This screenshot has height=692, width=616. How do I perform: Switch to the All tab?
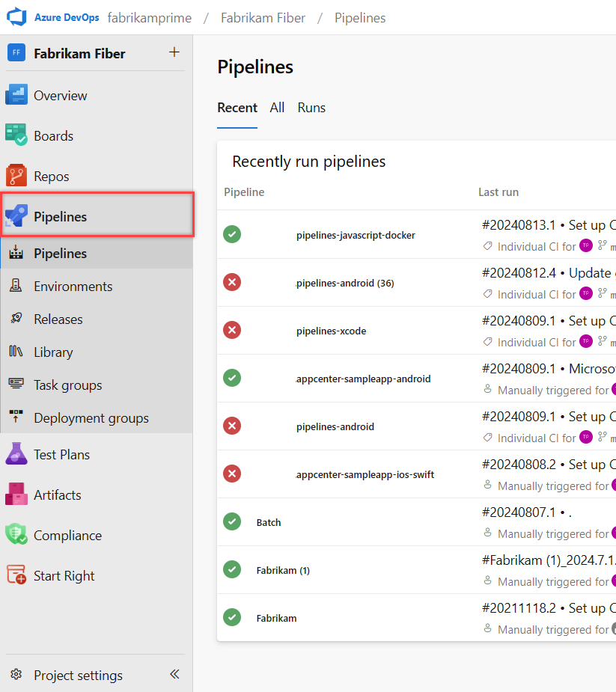277,108
